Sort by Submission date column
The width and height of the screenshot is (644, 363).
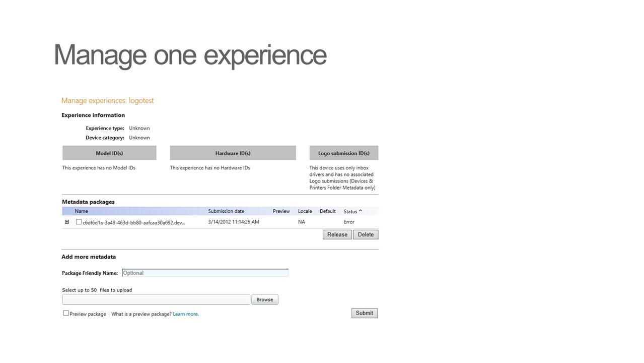(x=226, y=211)
